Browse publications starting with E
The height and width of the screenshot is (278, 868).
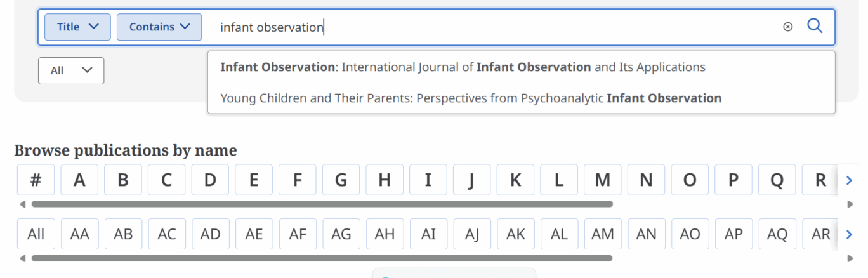254,180
